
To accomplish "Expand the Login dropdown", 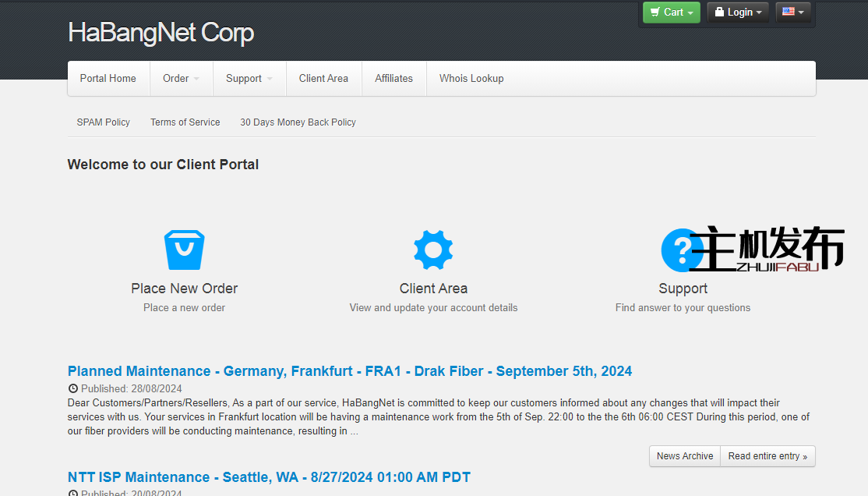I will [x=738, y=12].
